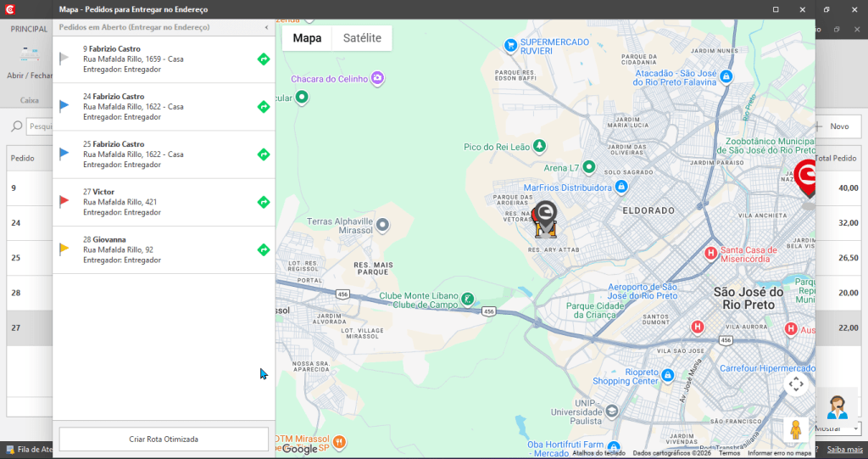Click the red flag on order 27 Victor
The image size is (868, 459).
pyautogui.click(x=64, y=201)
